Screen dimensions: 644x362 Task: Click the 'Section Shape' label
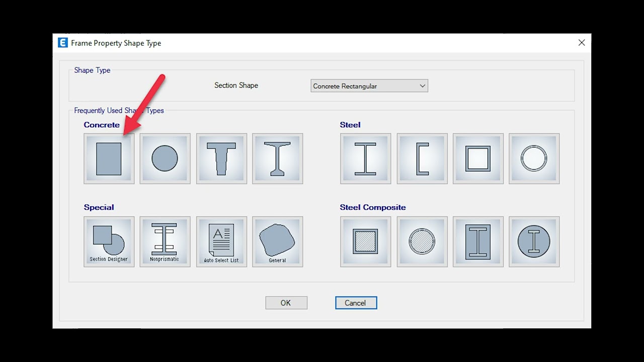pos(236,85)
